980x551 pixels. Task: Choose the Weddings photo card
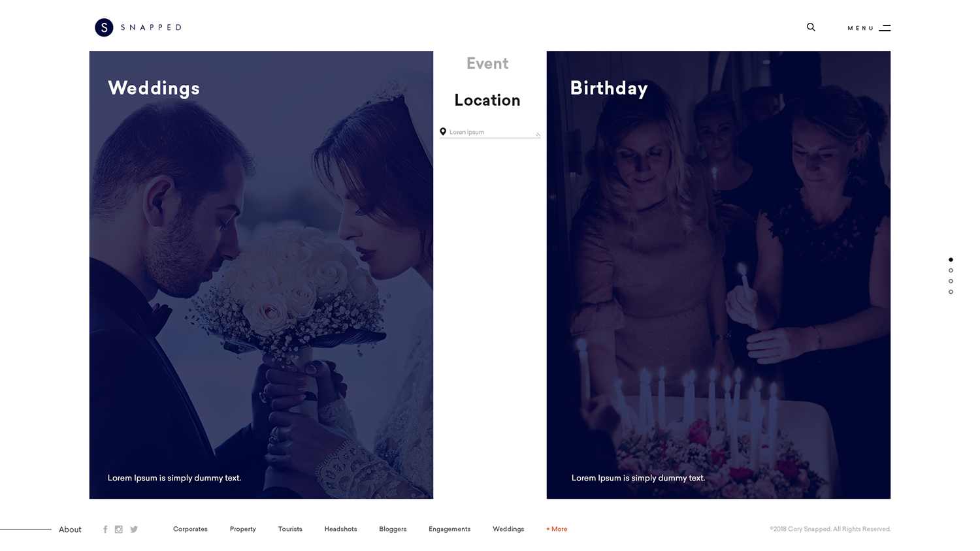click(261, 275)
